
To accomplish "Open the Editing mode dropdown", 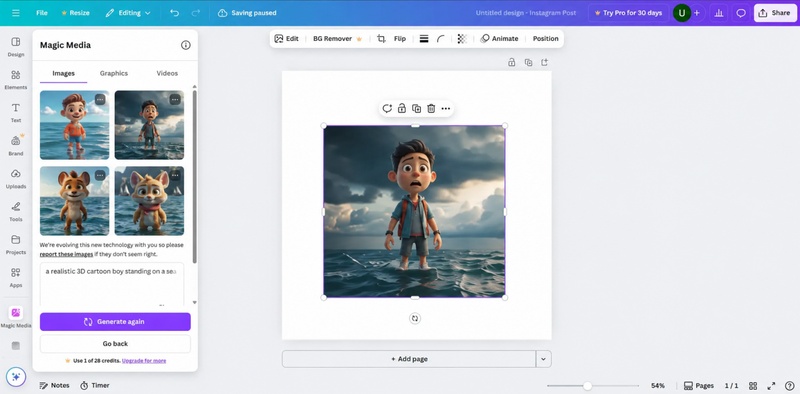I will click(x=128, y=13).
